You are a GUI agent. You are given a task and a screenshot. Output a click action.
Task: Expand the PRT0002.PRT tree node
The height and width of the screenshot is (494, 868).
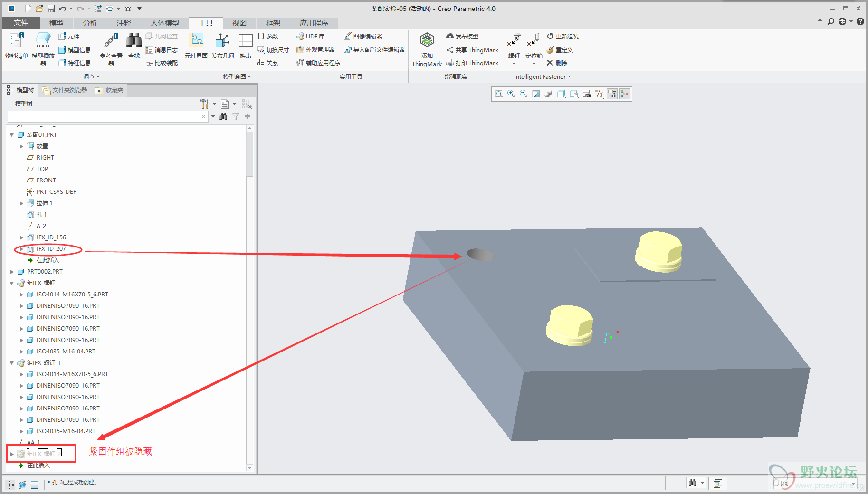point(12,272)
